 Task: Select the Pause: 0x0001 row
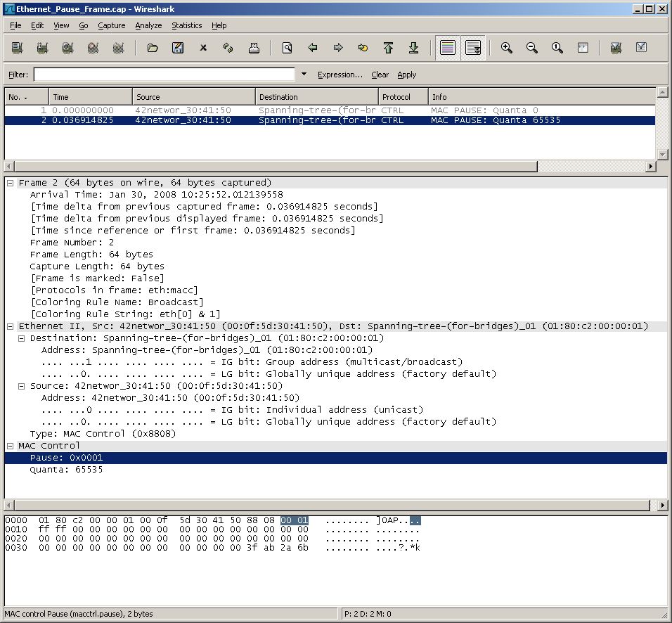pyautogui.click(x=335, y=458)
